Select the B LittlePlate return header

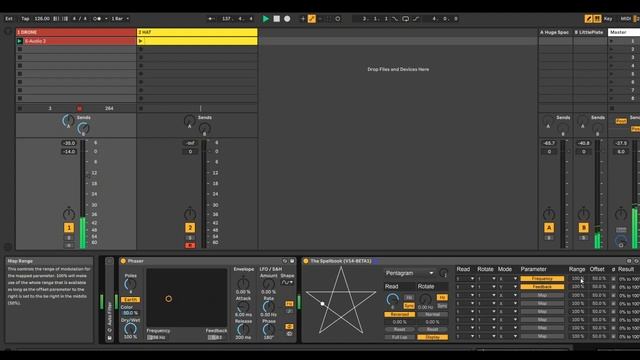pos(589,32)
